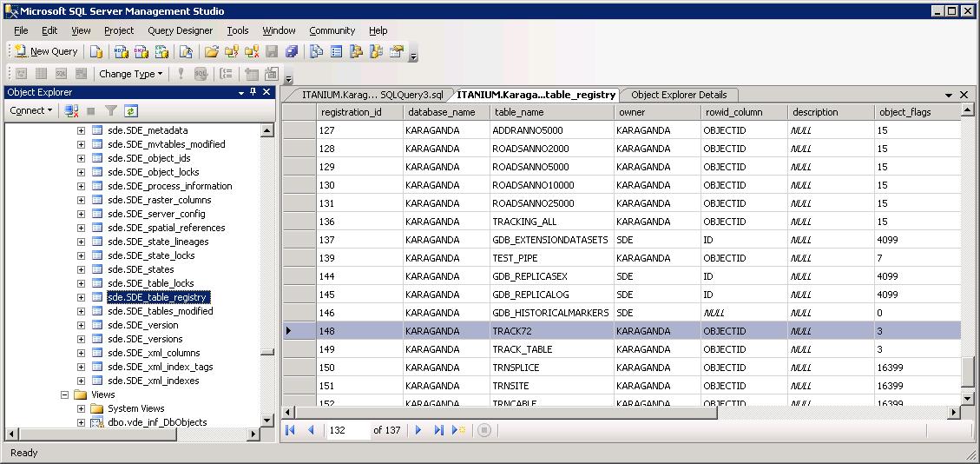The height and width of the screenshot is (464, 980).
Task: Click the Move Last record icon
Action: (438, 430)
